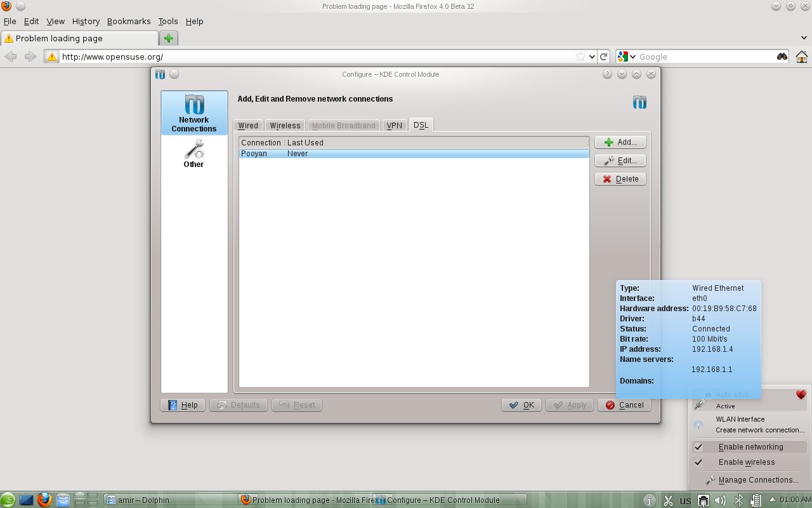Viewport: 812px width, 508px height.
Task: Click the OK button
Action: pyautogui.click(x=521, y=405)
